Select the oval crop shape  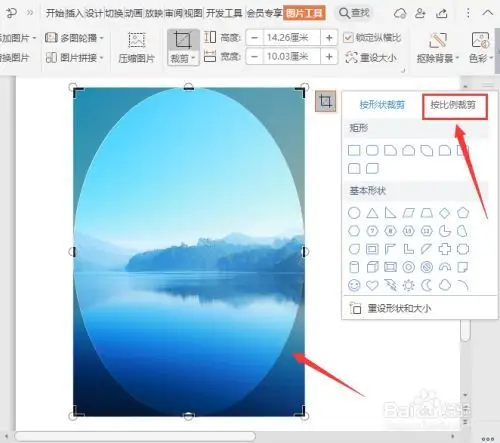(x=354, y=213)
